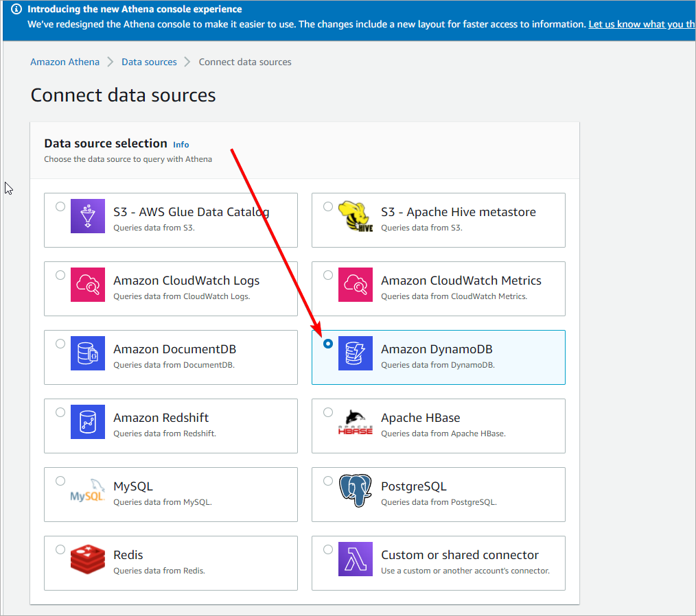
Task: Click the Apache HBase icon
Action: pos(355,421)
